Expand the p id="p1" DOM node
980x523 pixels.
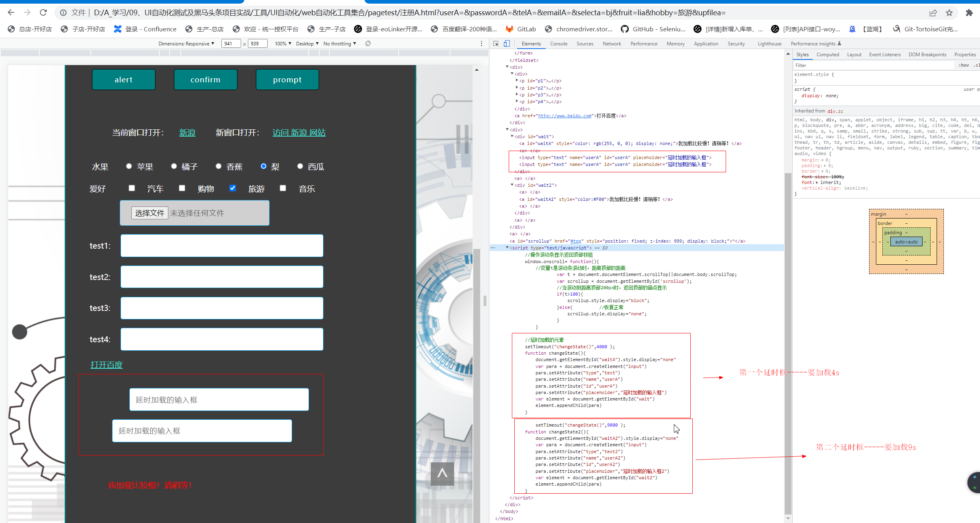[x=517, y=81]
